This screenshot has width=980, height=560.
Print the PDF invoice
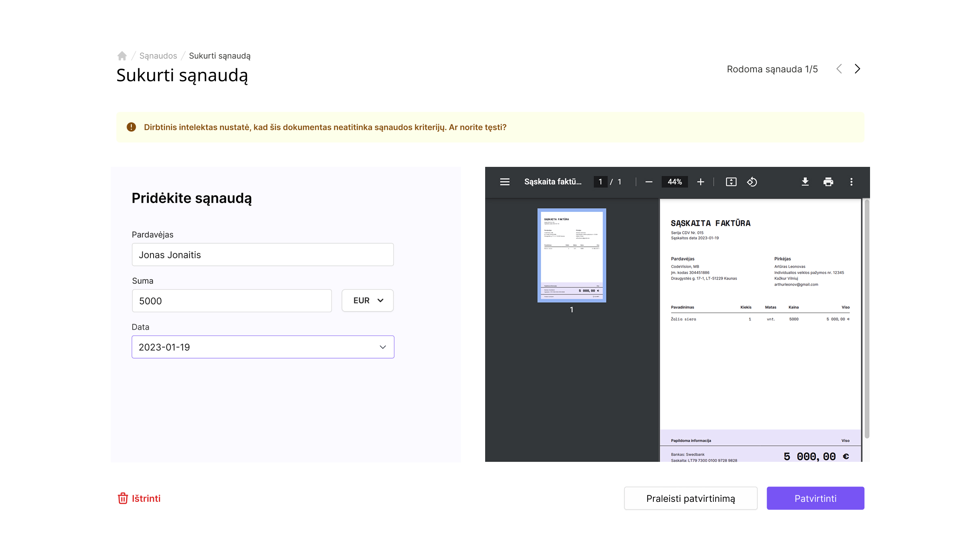click(x=828, y=182)
